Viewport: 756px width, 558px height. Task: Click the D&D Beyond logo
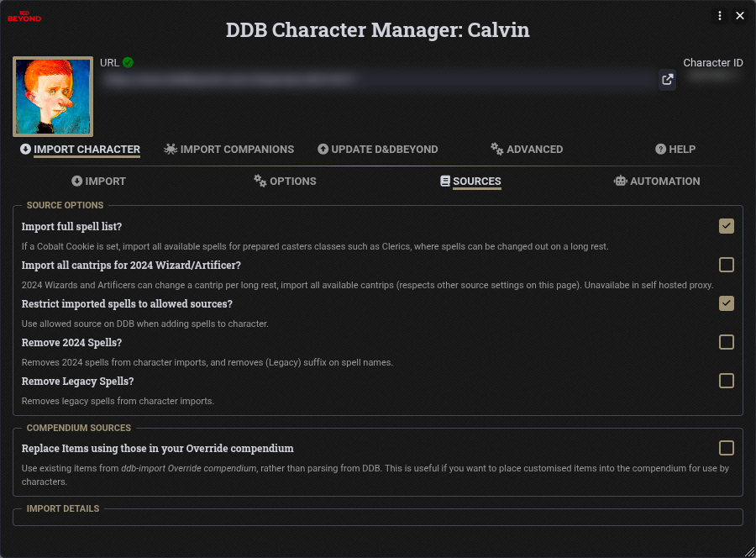click(x=24, y=17)
